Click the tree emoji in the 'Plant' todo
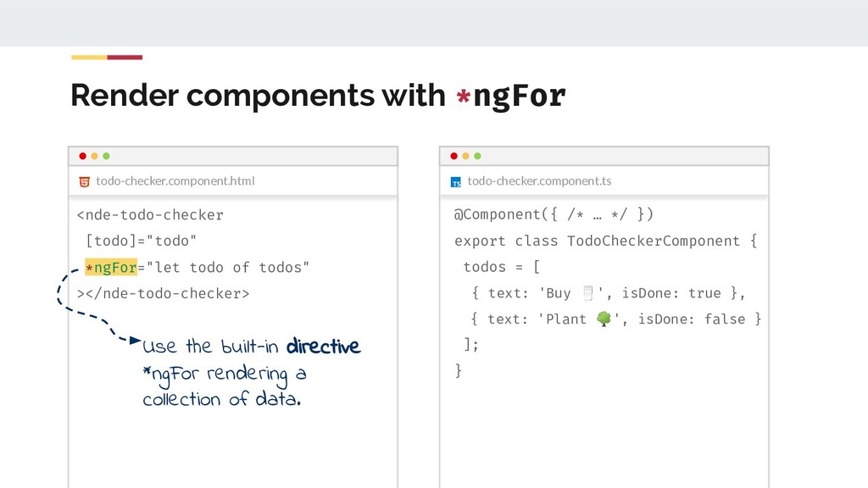This screenshot has width=868, height=488. click(604, 319)
